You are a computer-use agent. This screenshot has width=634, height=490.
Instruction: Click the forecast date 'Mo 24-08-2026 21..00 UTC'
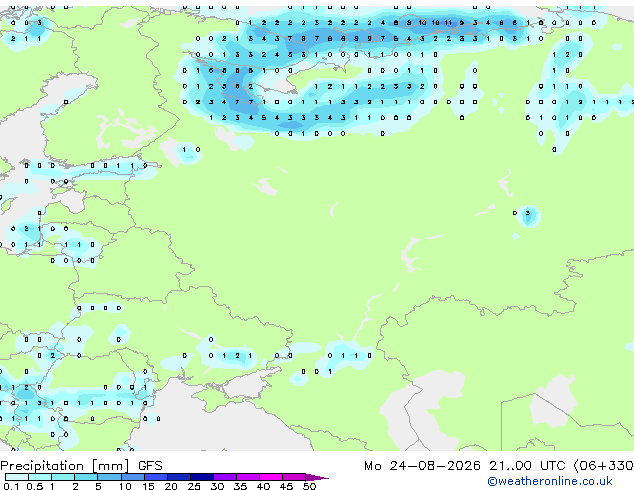[465, 466]
